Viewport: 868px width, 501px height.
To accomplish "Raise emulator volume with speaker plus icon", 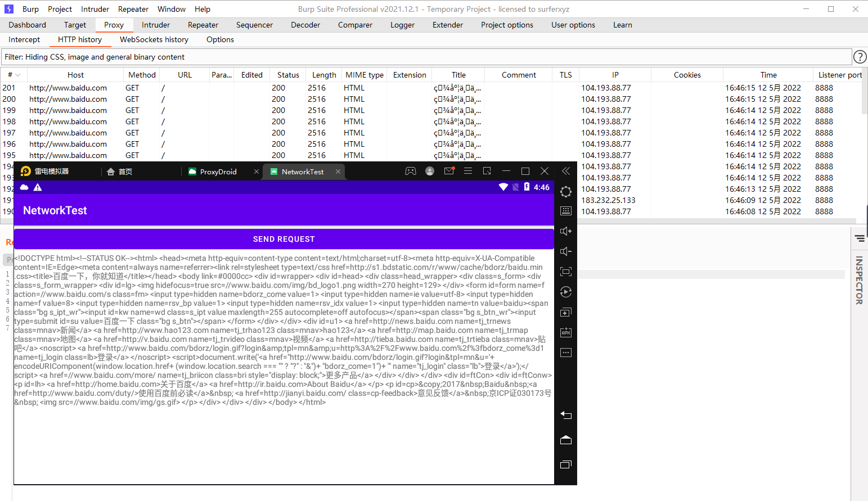I will pyautogui.click(x=566, y=231).
